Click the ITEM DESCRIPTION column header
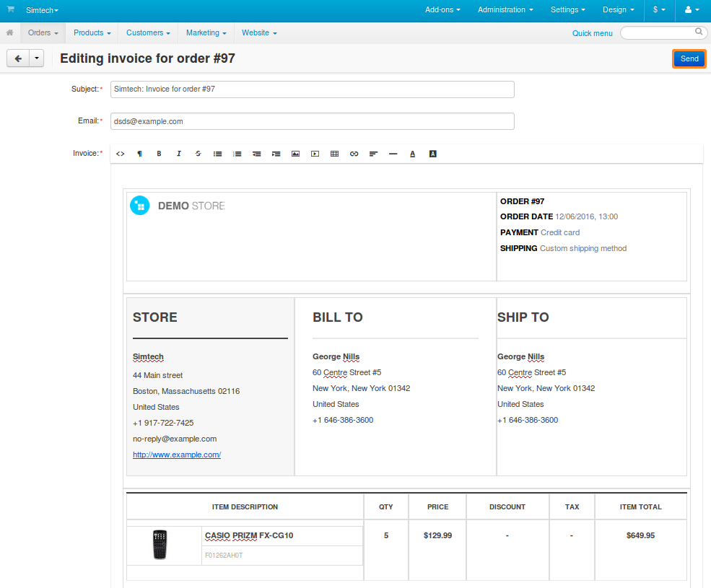711x588 pixels. point(245,507)
